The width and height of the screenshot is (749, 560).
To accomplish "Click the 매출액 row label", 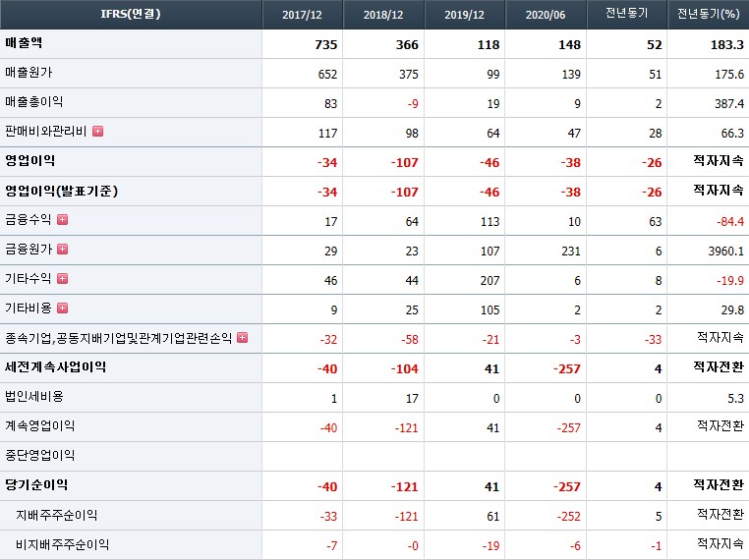I will click(x=24, y=43).
